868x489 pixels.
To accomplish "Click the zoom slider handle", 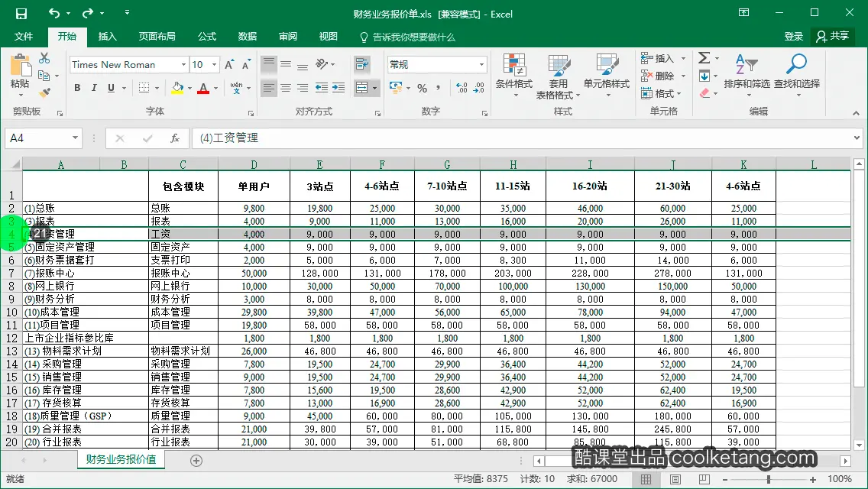I will [x=769, y=480].
